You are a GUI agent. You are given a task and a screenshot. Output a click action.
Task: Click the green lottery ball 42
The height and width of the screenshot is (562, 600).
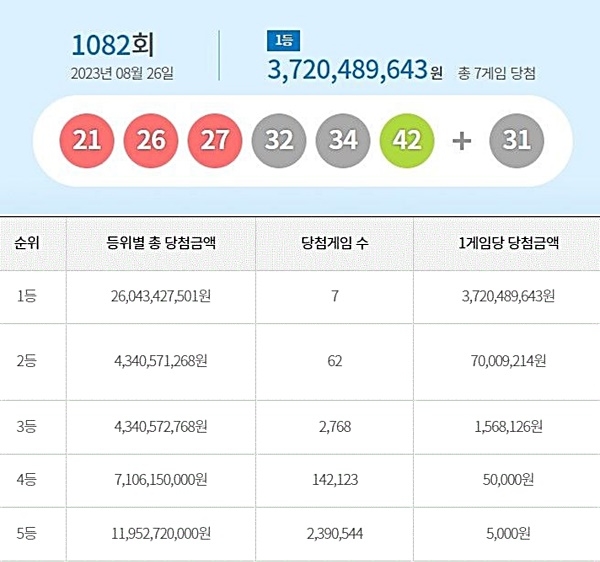(407, 141)
